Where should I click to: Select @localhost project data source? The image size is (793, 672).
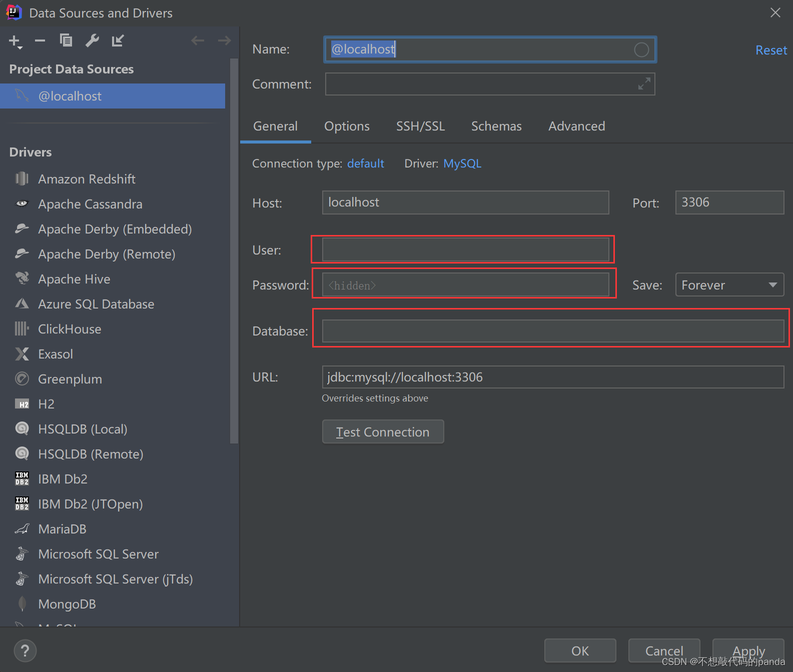coord(113,96)
